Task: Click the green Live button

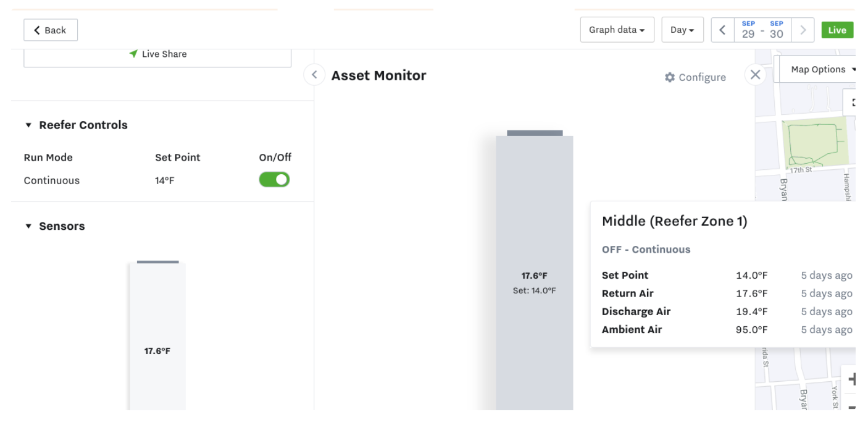Action: [x=837, y=30]
